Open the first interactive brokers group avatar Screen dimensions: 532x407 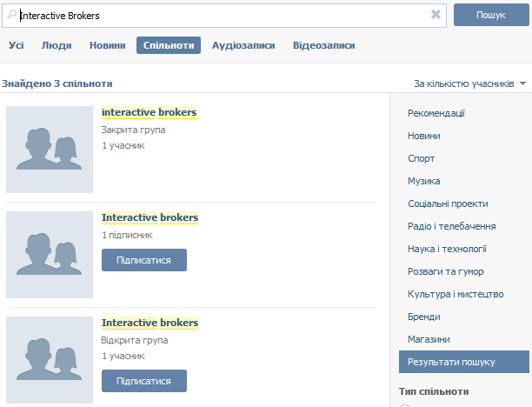point(50,150)
